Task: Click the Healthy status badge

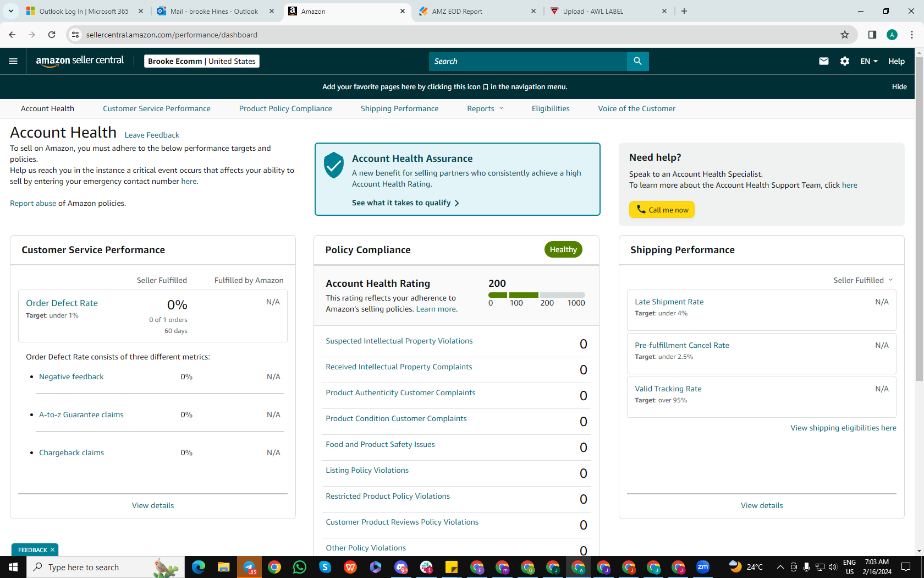Action: tap(563, 249)
